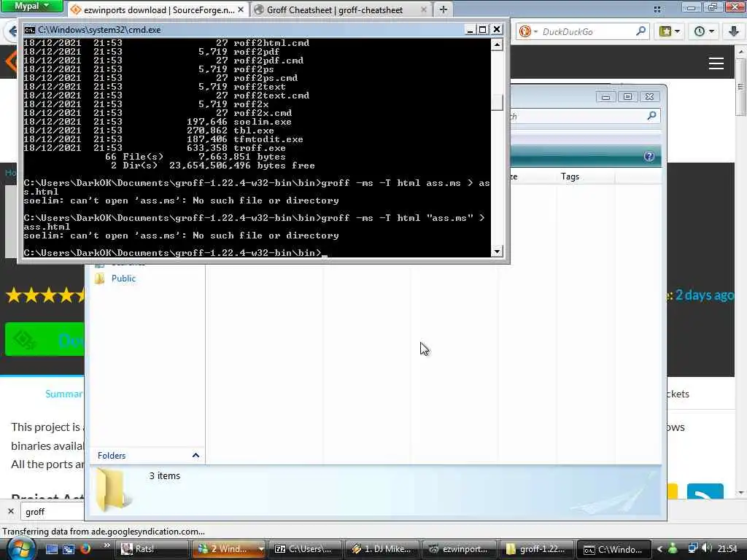The width and height of the screenshot is (747, 560).
Task: Open the history clock button
Action: (700, 31)
